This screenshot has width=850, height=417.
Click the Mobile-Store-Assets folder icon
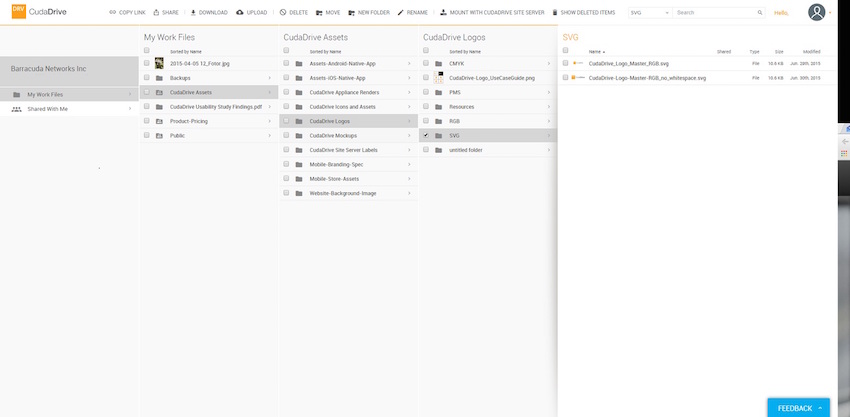[299, 179]
